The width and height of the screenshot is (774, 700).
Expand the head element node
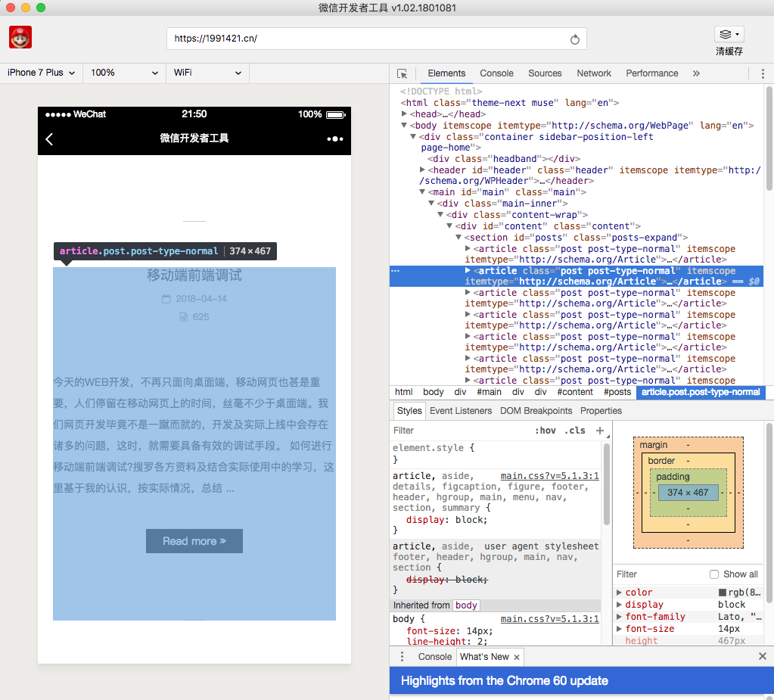[x=404, y=114]
